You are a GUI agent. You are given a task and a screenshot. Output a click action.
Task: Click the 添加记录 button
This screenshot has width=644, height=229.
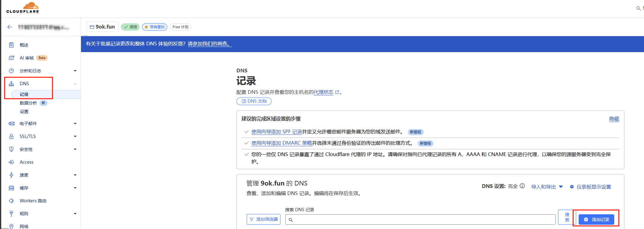point(596,219)
